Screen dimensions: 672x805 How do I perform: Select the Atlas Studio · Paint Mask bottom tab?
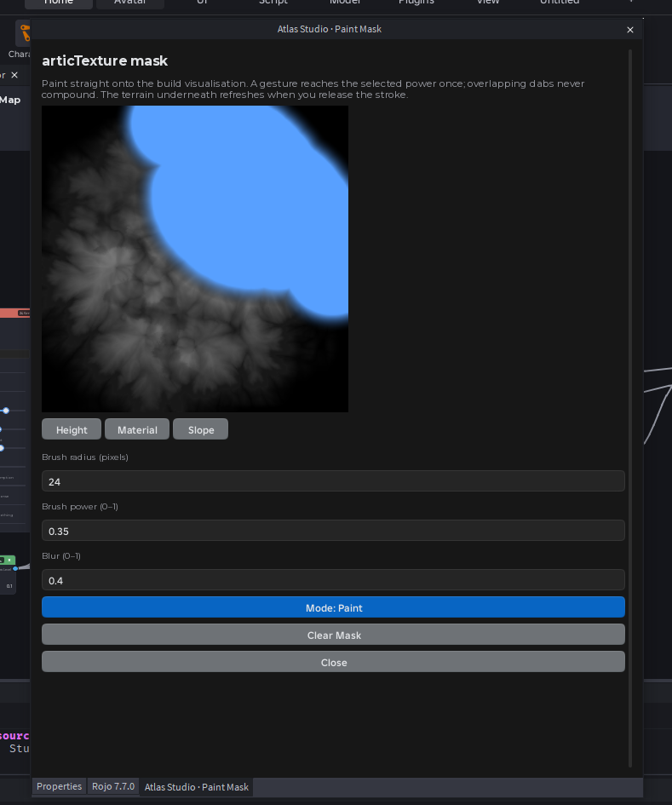196,786
